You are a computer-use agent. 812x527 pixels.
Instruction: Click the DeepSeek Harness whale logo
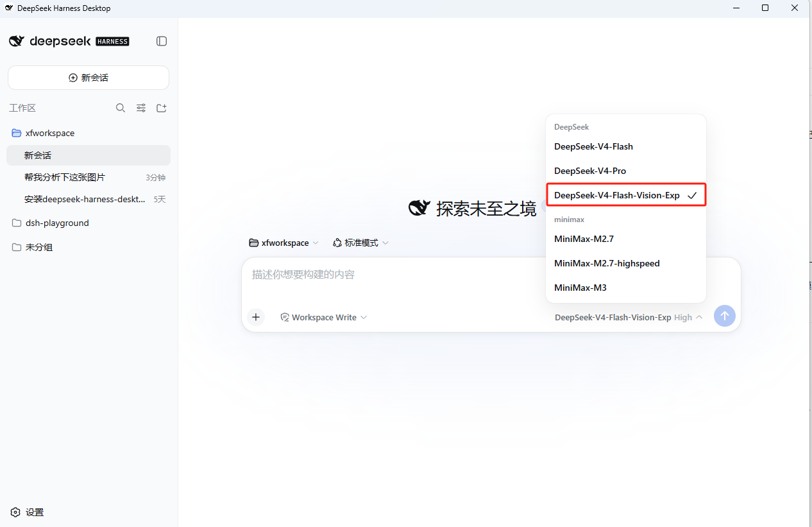coord(16,41)
